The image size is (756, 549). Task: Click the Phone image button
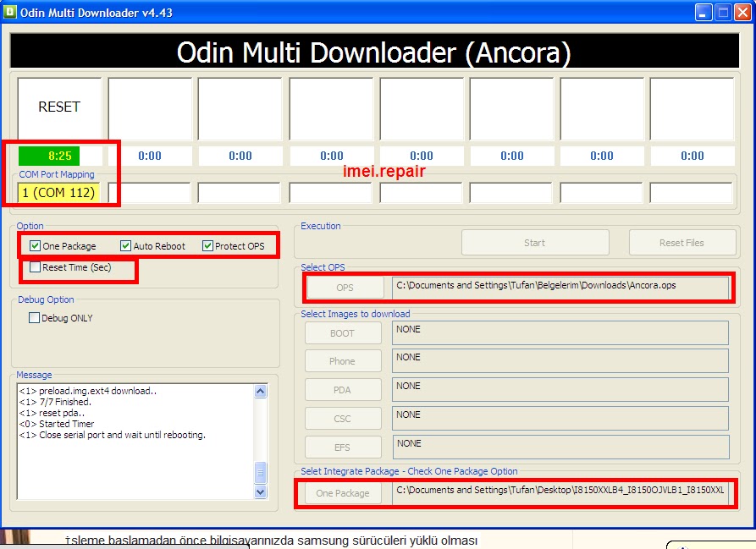point(343,361)
